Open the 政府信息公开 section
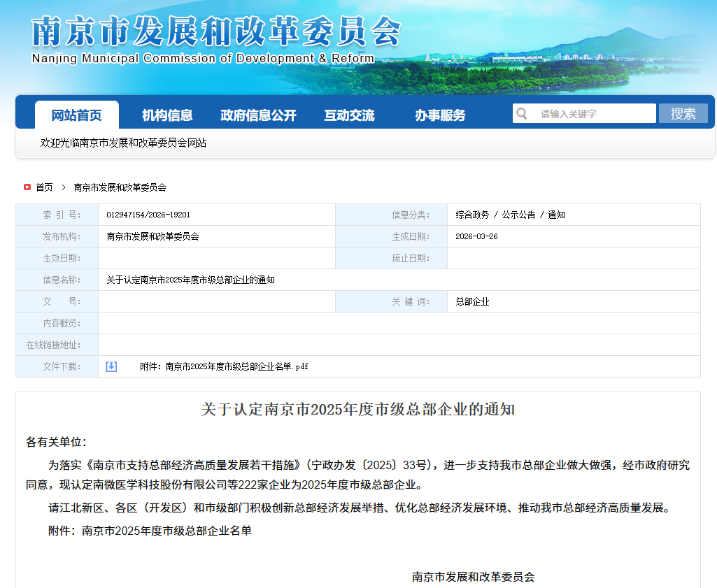 click(x=258, y=115)
